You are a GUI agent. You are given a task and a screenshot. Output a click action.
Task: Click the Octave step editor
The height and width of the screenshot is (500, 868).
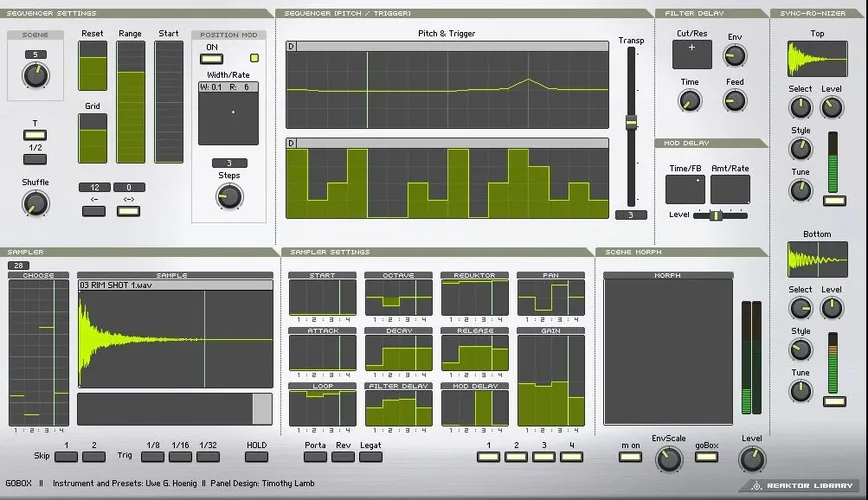pyautogui.click(x=399, y=297)
